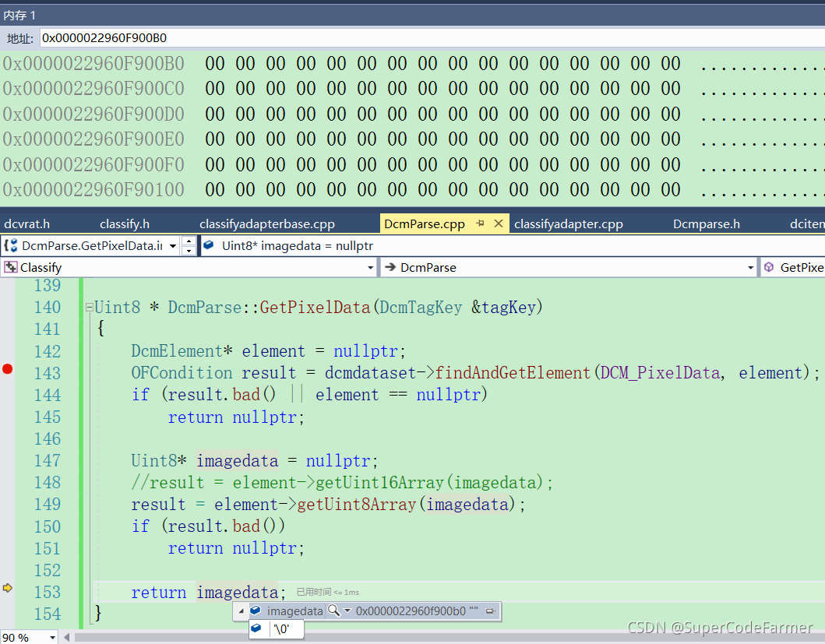Click GetPixelData in the function signature
Image resolution: width=825 pixels, height=644 pixels.
click(315, 308)
